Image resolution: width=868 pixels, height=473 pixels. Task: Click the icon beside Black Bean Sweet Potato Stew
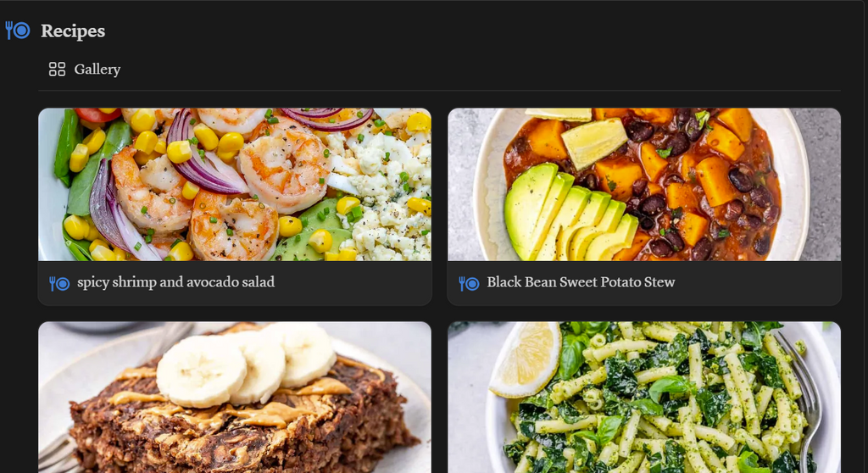tap(469, 284)
